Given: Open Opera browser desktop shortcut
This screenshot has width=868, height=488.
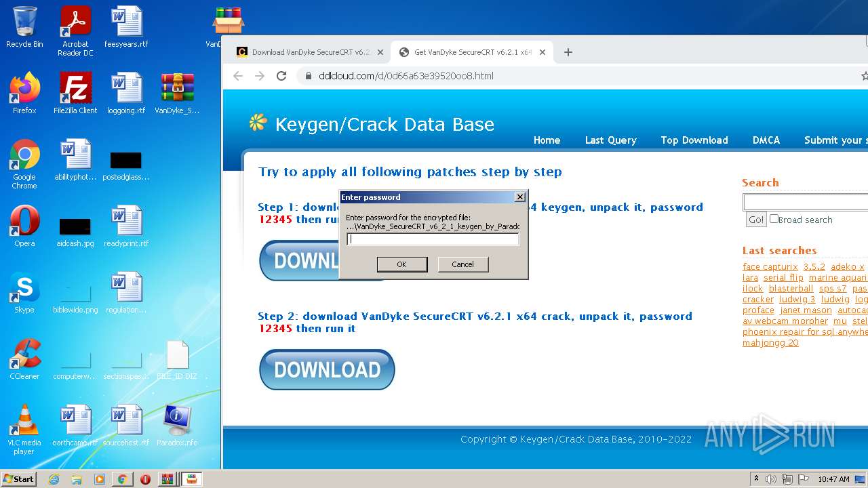Looking at the screenshot, I should click(x=24, y=226).
